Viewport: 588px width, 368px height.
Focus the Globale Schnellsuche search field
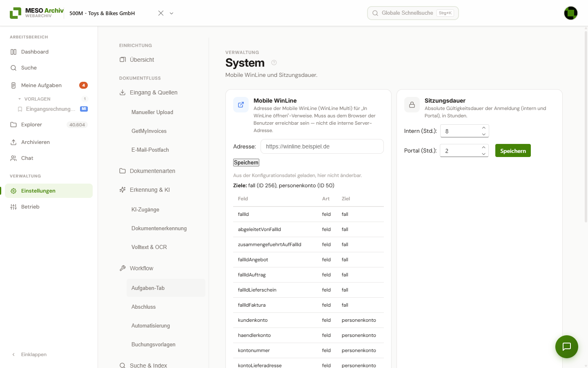click(413, 13)
